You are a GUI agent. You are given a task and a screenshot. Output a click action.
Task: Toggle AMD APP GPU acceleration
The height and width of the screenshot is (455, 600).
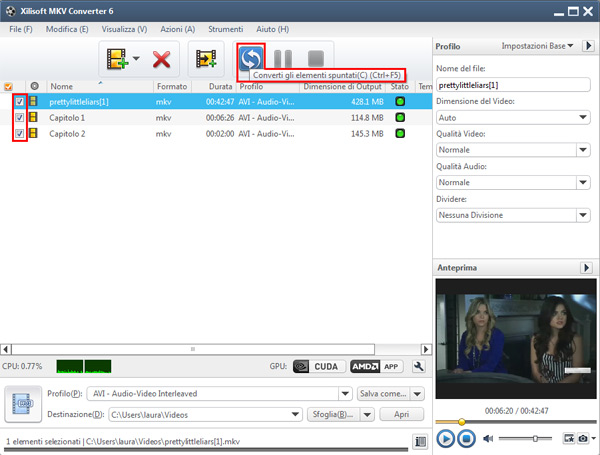377,367
